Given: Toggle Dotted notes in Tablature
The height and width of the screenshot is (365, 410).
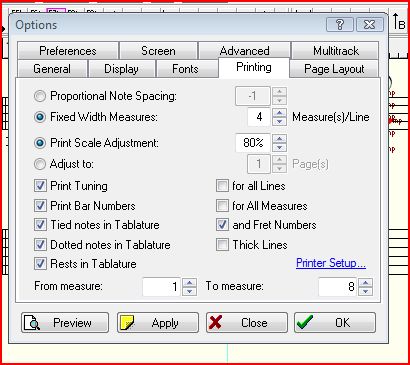Looking at the screenshot, I should point(40,245).
